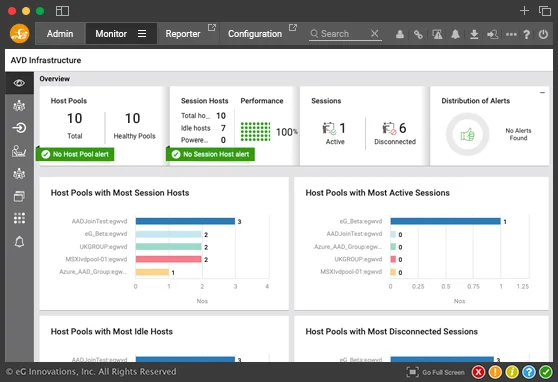This screenshot has width=558, height=382.
Task: Click the blue unknown status icon
Action: pos(529,372)
